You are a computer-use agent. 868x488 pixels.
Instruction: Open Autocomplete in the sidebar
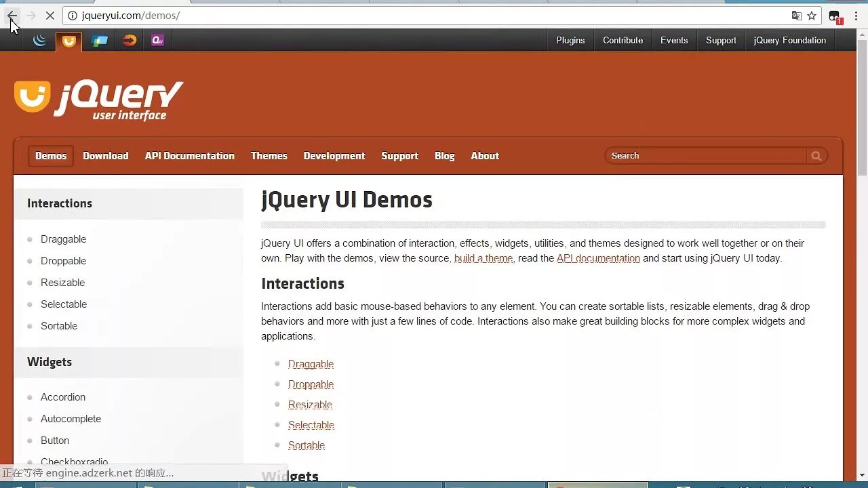click(x=71, y=419)
